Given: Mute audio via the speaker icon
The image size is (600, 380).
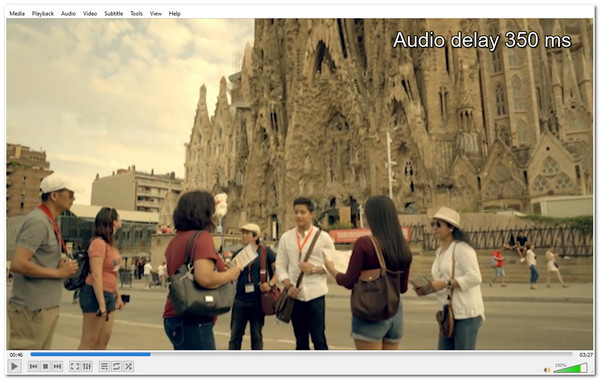Looking at the screenshot, I should pos(547,370).
